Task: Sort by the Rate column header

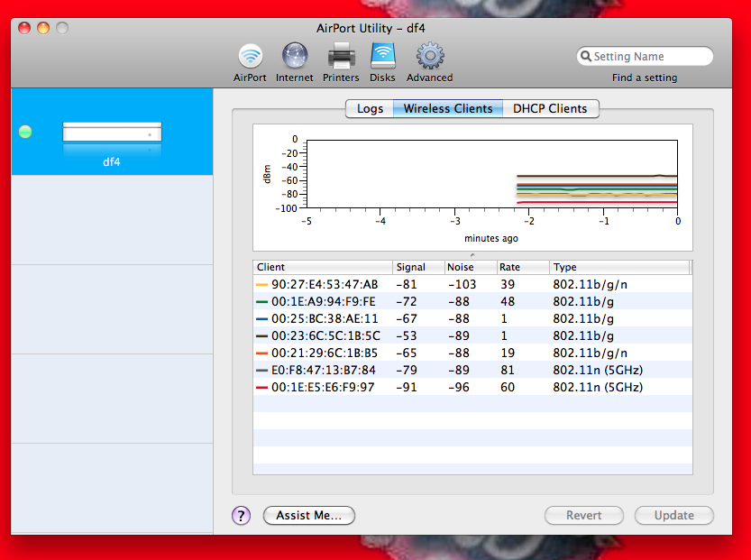Action: point(523,267)
